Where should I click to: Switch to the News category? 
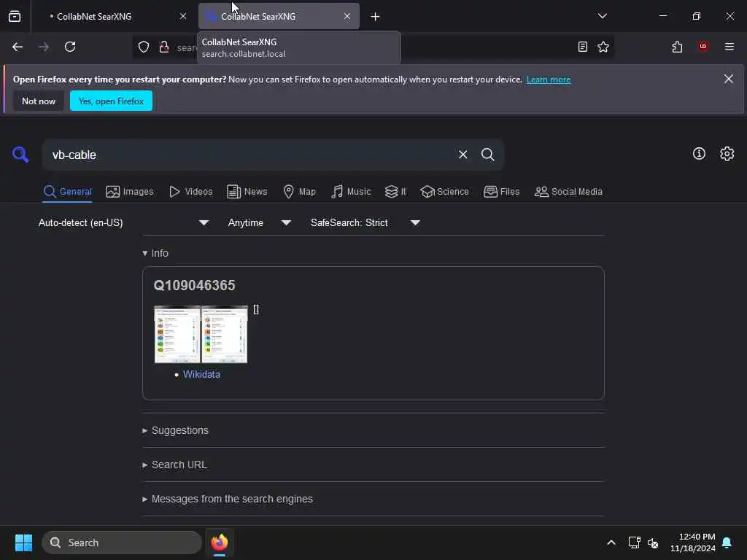pyautogui.click(x=247, y=192)
